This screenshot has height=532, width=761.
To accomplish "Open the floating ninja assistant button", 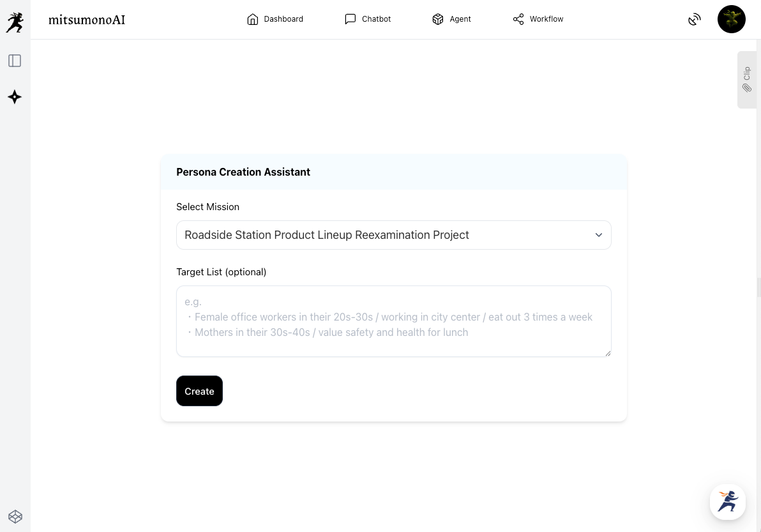I will (x=728, y=501).
